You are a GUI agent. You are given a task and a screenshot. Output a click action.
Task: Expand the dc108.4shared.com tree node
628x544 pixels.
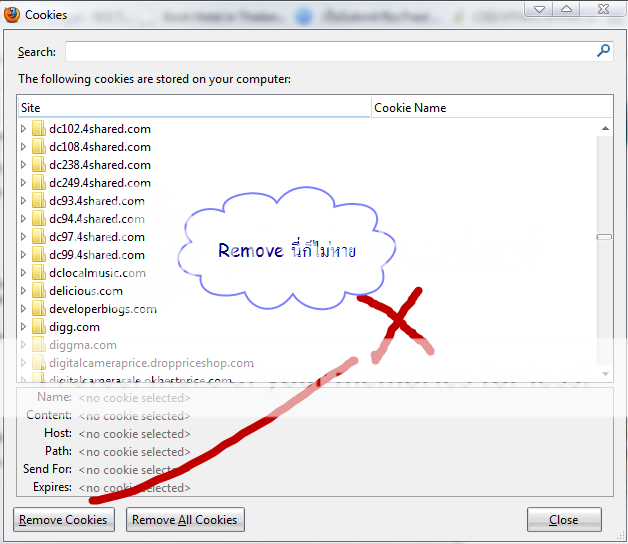[x=24, y=147]
